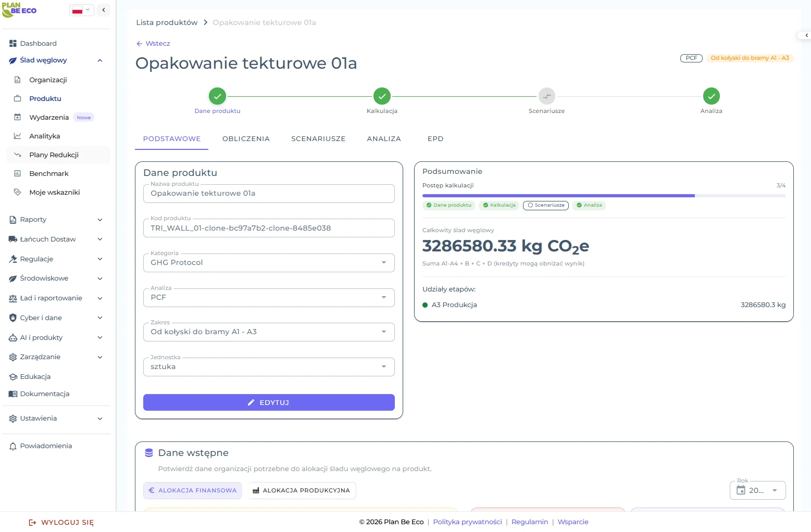The width and height of the screenshot is (811, 532).
Task: Click the Kalkulacja step checkmark icon
Action: point(382,96)
